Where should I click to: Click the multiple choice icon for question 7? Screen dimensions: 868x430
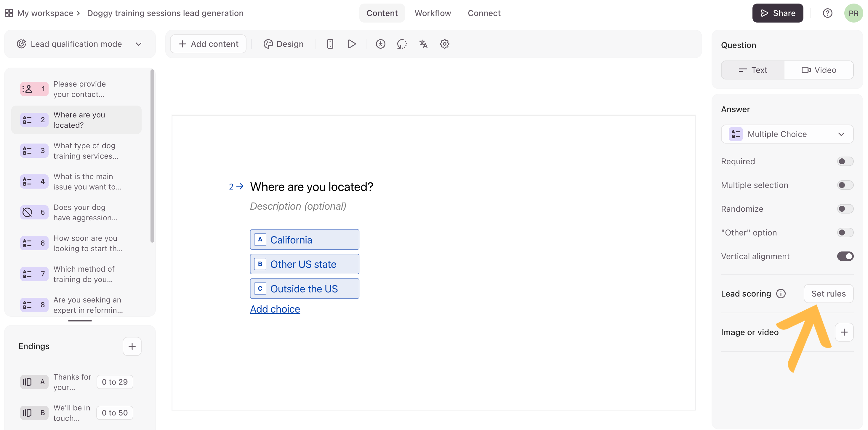click(x=28, y=274)
